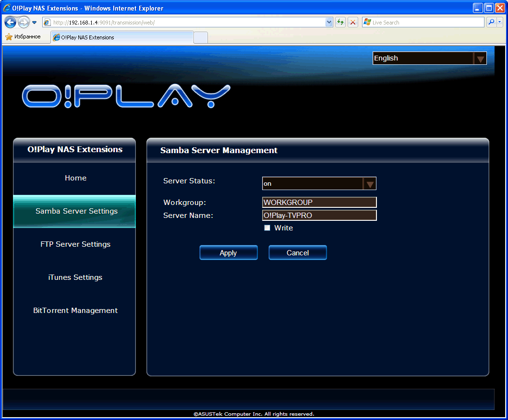This screenshot has width=508, height=420.
Task: Click the O!PLAY logo
Action: 126,96
